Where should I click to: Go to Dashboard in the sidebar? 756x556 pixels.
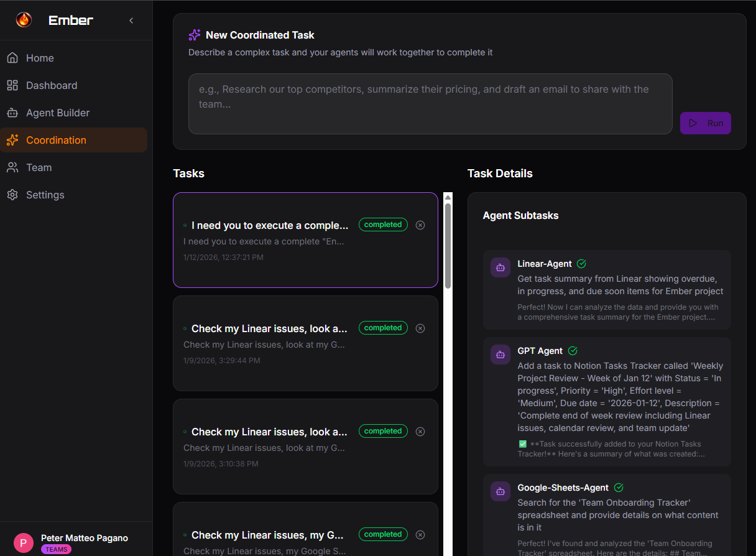click(73, 85)
